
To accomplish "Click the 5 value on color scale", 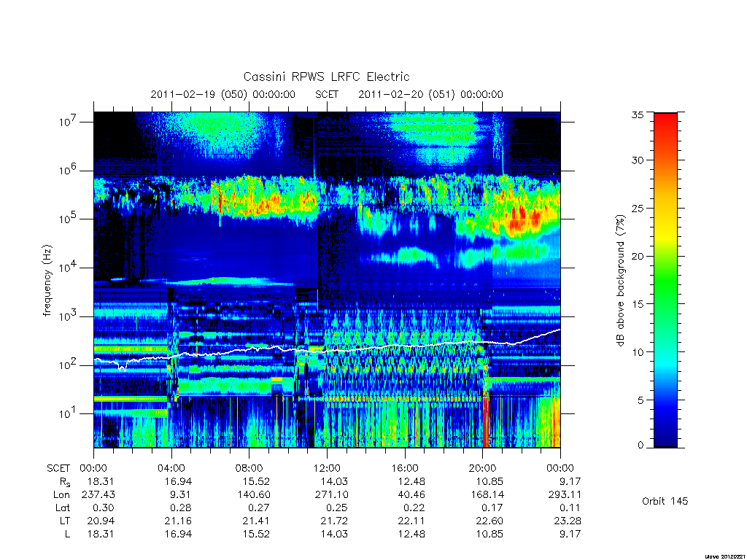I will [x=640, y=400].
